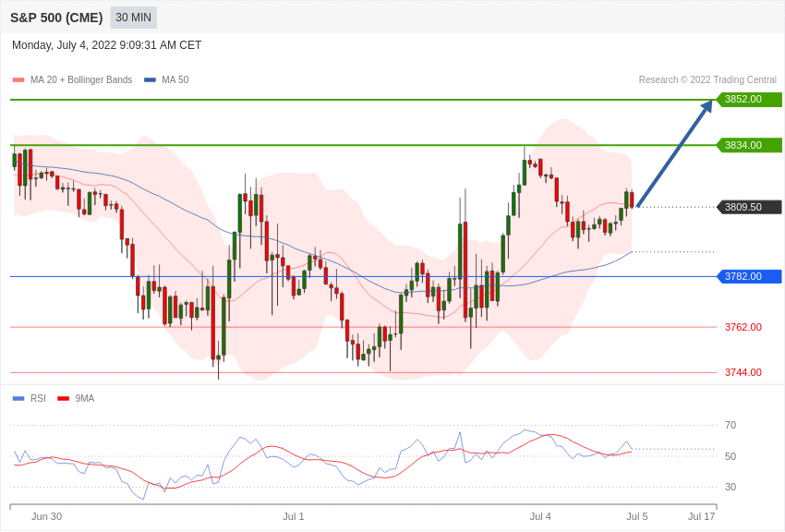Click the 'RSI' legend label
The image size is (785, 532).
tap(38, 398)
